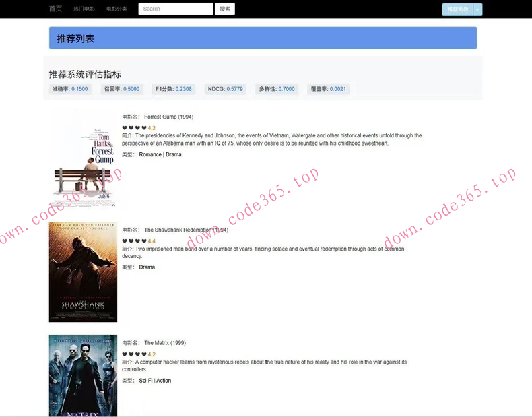532x417 pixels.
Task: Open the 首页 home link
Action: [x=55, y=9]
